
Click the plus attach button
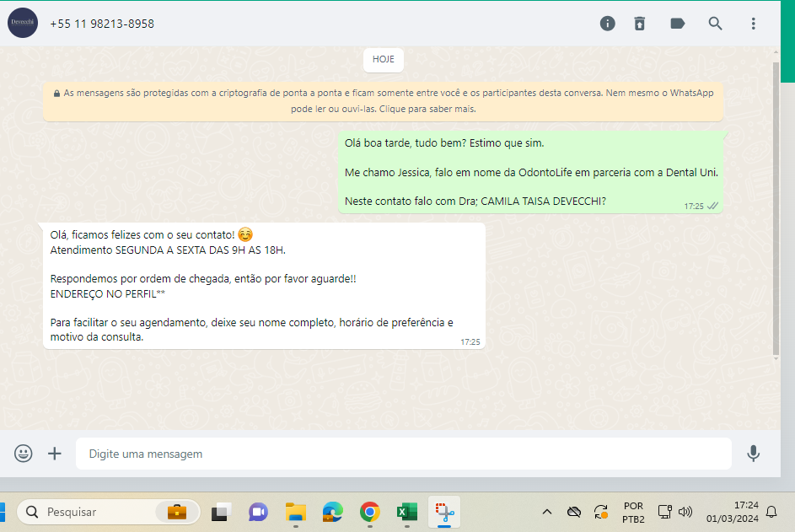point(55,454)
